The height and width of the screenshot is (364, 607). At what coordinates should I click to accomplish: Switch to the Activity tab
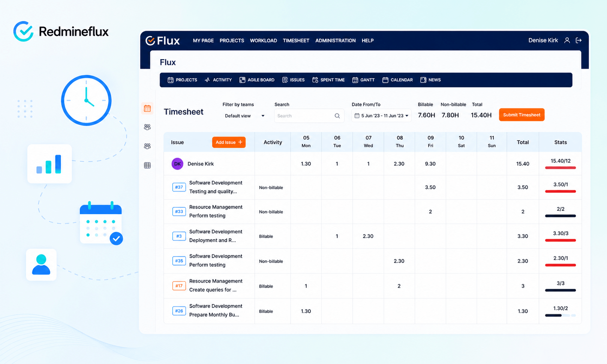218,80
